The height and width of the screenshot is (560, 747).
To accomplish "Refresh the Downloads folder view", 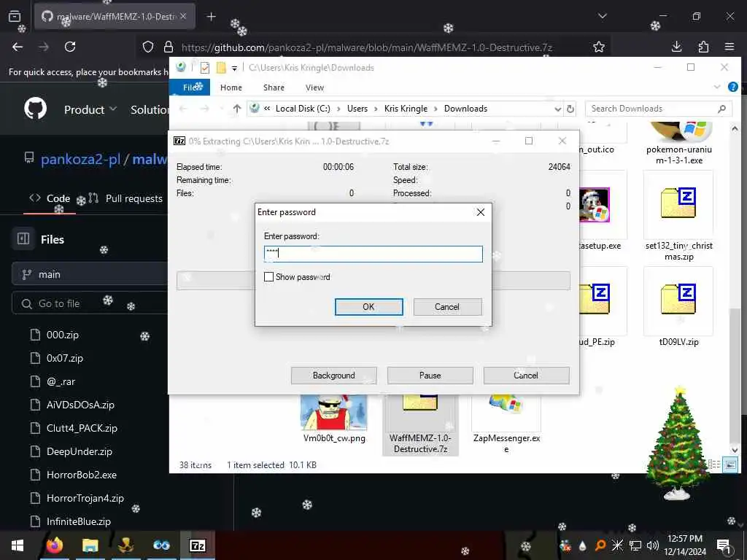I will [570, 109].
